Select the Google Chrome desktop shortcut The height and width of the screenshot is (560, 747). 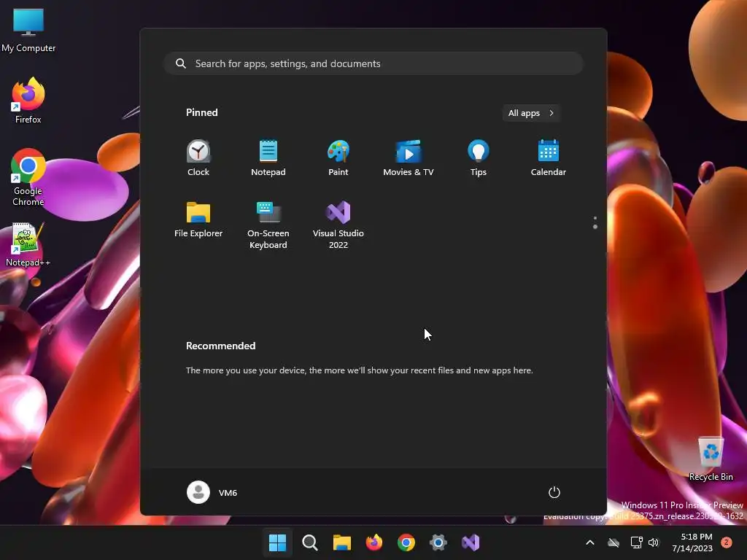(28, 177)
